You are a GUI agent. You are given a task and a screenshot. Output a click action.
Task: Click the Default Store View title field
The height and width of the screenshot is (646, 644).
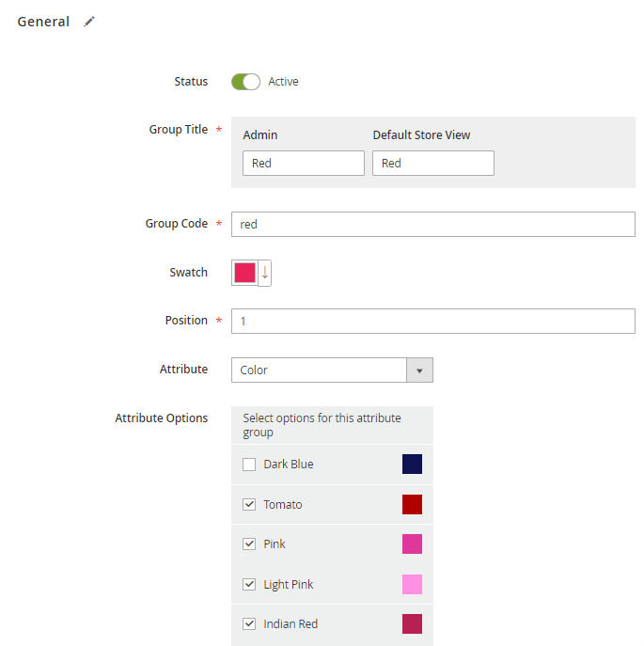click(x=432, y=164)
